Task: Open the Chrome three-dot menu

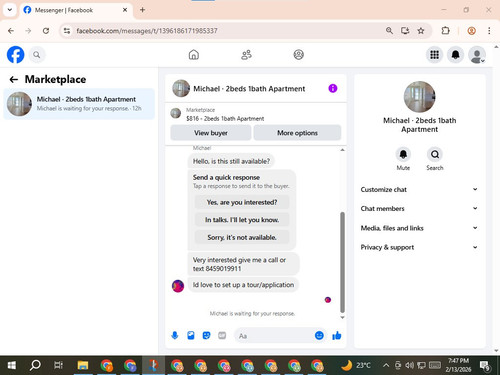Action: click(489, 31)
